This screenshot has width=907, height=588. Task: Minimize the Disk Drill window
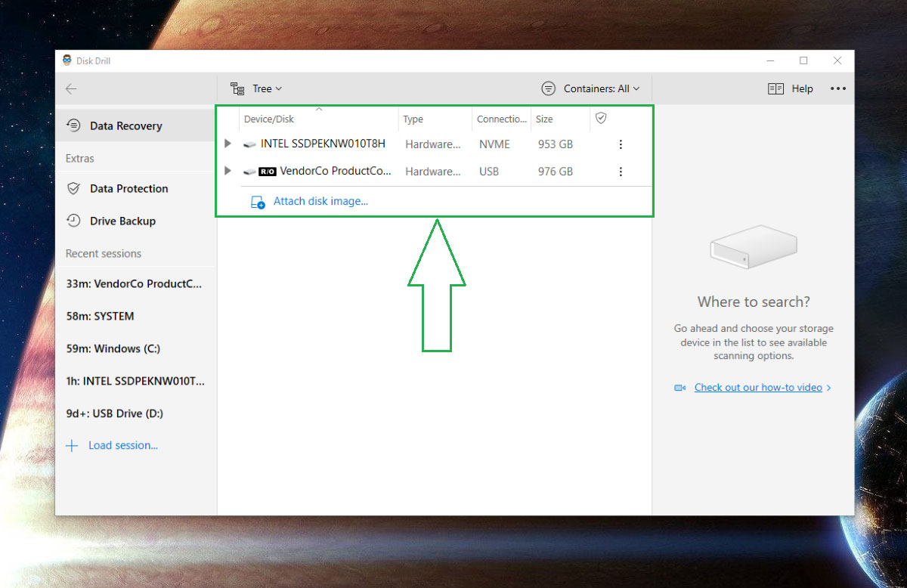coord(769,60)
